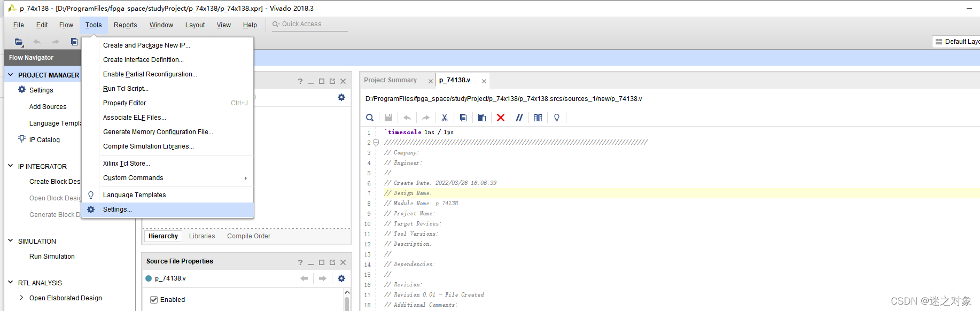Viewport: 980px width, 311px height.
Task: Collapse the code fold marker on line 2
Action: [376, 143]
